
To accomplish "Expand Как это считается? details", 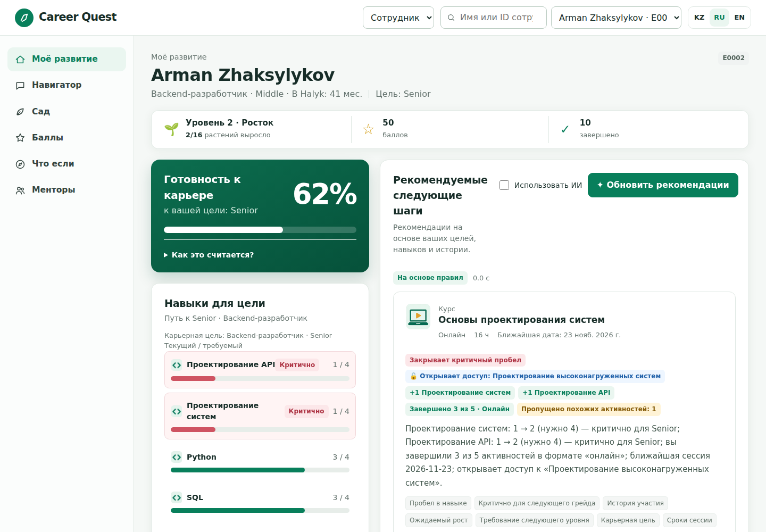I will pyautogui.click(x=209, y=255).
